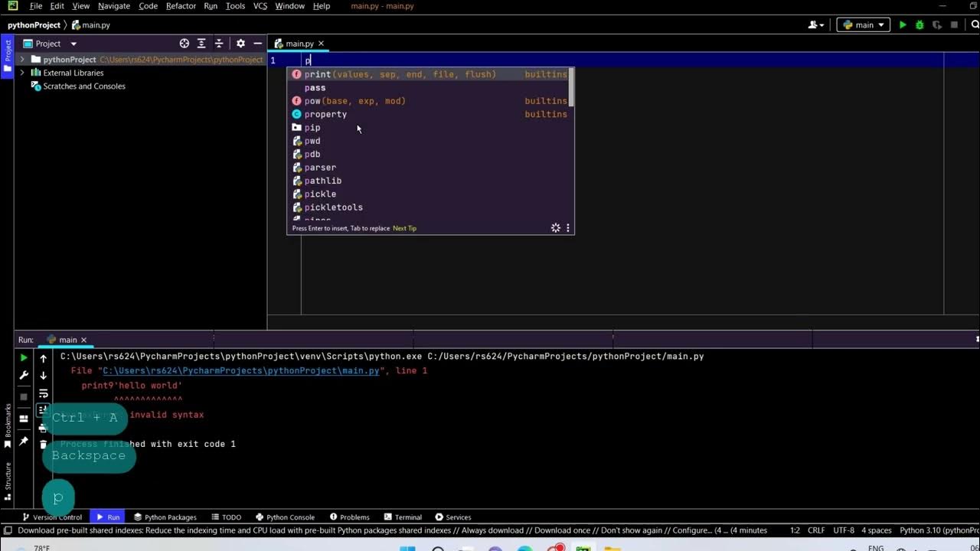Open the tool windows quick-access icon in the status bar
Image resolution: width=980 pixels, height=551 pixels.
pyautogui.click(x=8, y=530)
